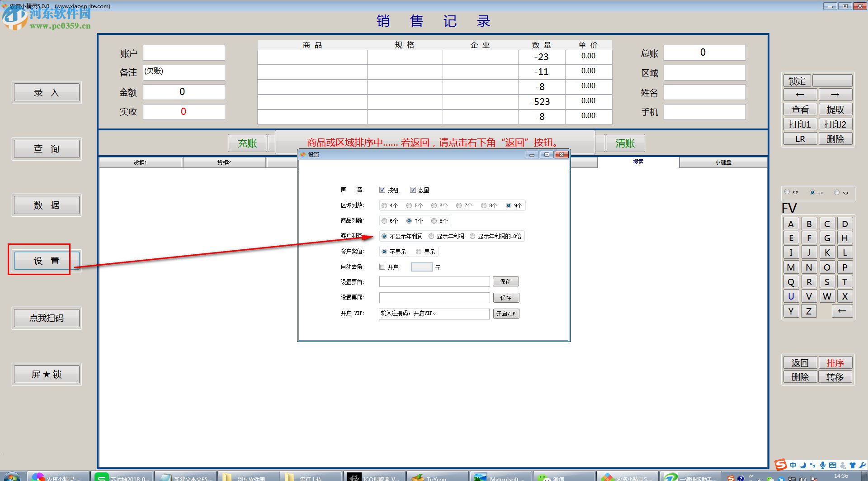
Task: Open the 微信 taskbar item
Action: pos(564,477)
